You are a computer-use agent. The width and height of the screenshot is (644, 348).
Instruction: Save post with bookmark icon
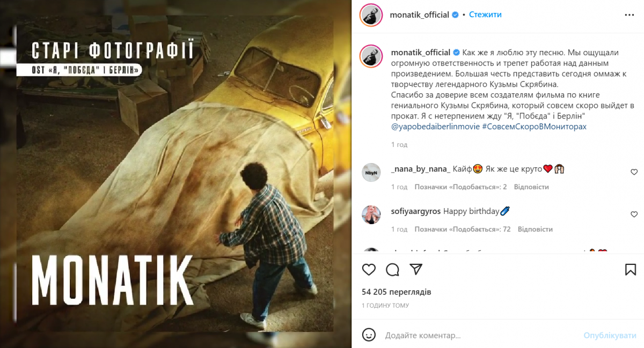point(631,269)
